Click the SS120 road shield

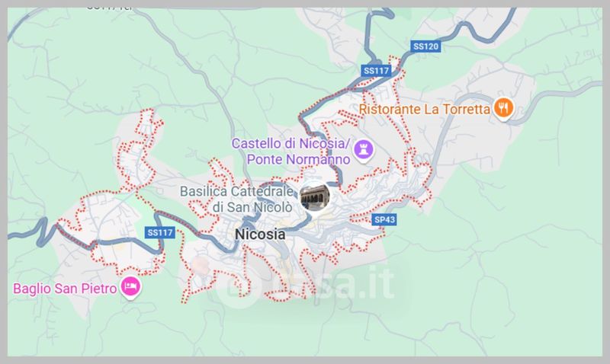click(x=425, y=46)
